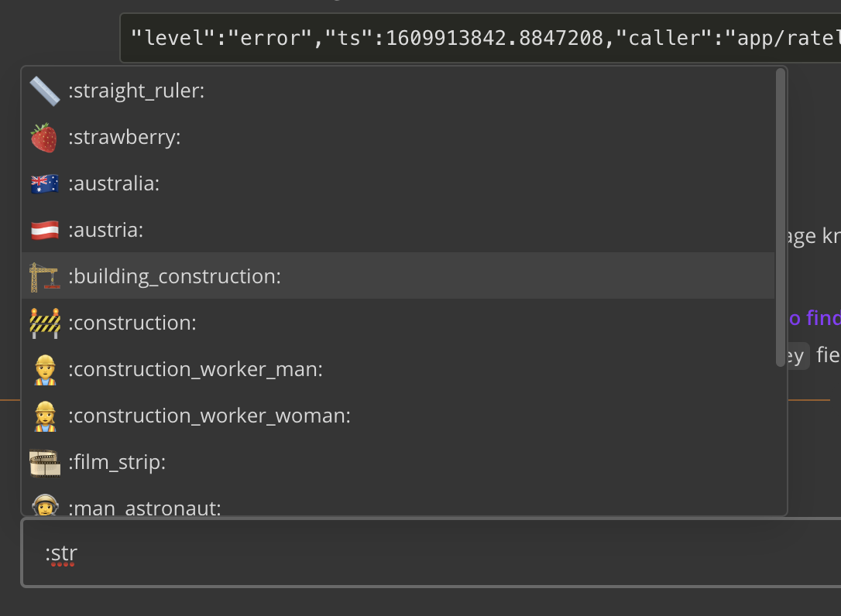
Task: Select the Austria flag emoji icon
Action: click(44, 230)
